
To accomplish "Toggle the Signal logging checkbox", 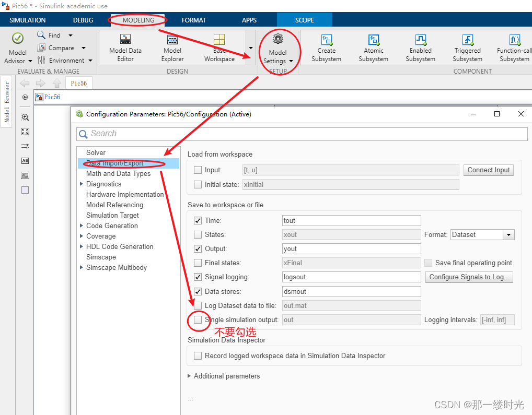I will 198,277.
